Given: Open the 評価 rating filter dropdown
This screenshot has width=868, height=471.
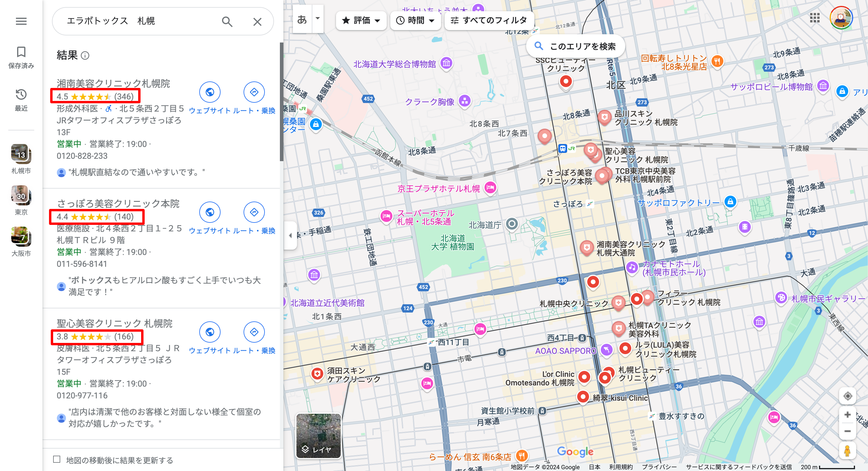Looking at the screenshot, I should [361, 21].
